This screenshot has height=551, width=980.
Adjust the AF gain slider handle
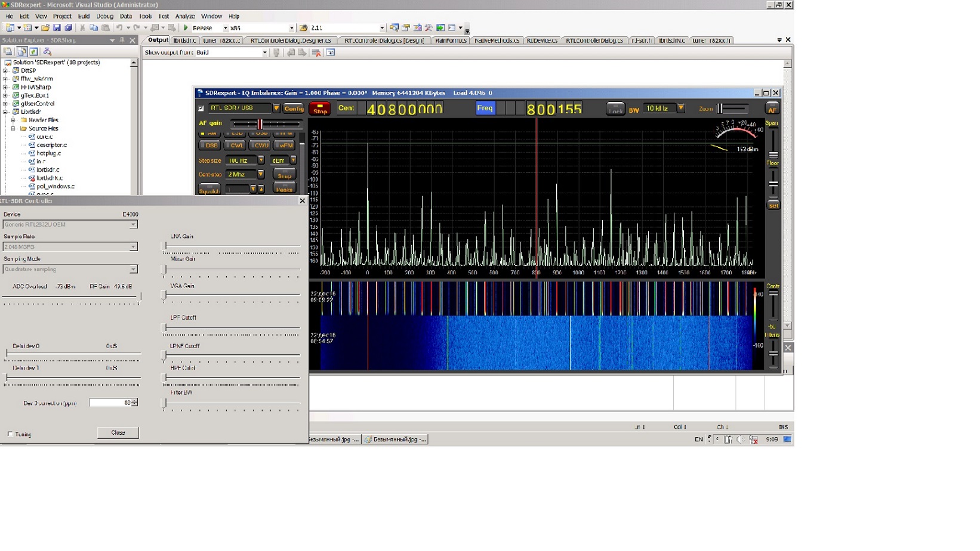(x=260, y=123)
